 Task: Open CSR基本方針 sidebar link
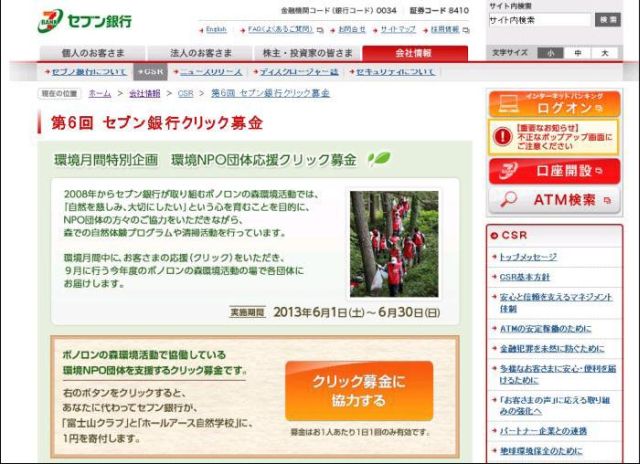pyautogui.click(x=524, y=277)
